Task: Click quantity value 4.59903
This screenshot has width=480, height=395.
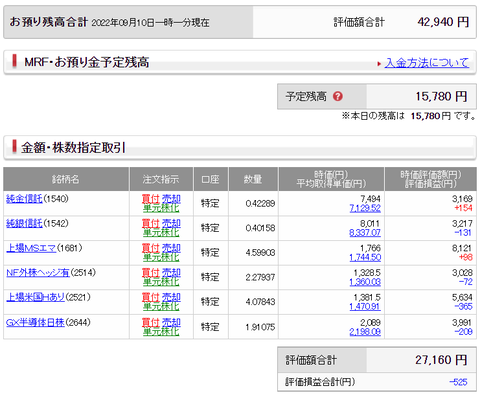Action: pos(260,253)
